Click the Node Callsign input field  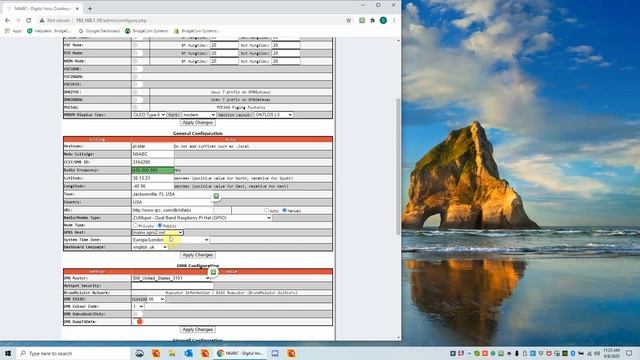point(153,154)
